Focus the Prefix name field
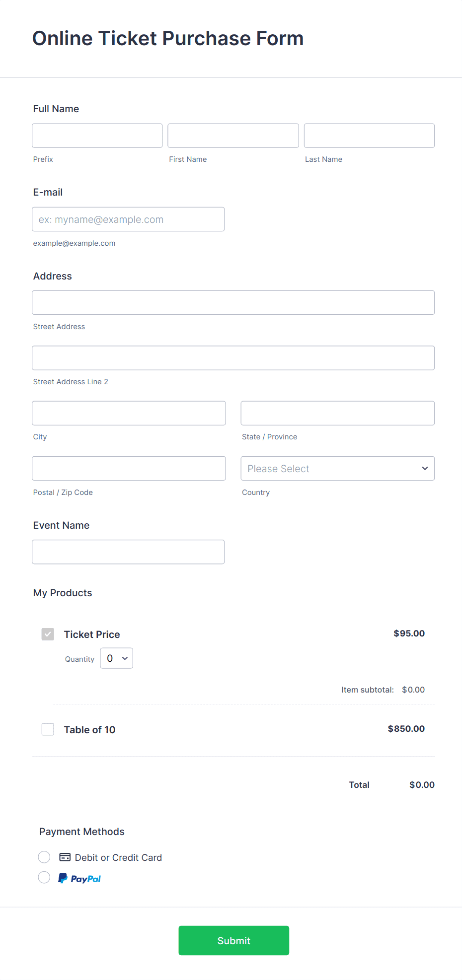This screenshot has height=980, width=462. (x=97, y=135)
